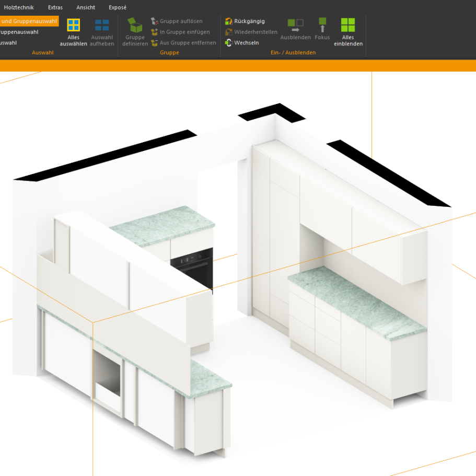Click the Gruppe definieren box icon
Image resolution: width=476 pixels, height=476 pixels.
[x=135, y=26]
